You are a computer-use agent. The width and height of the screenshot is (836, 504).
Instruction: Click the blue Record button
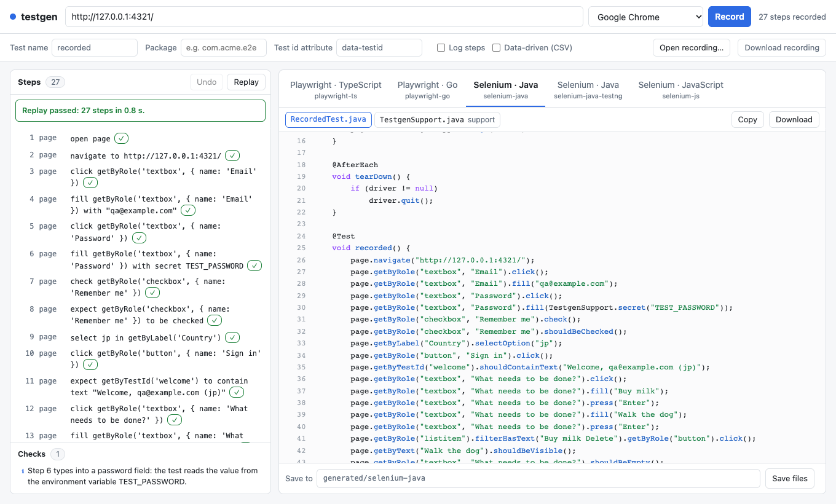[x=730, y=17]
